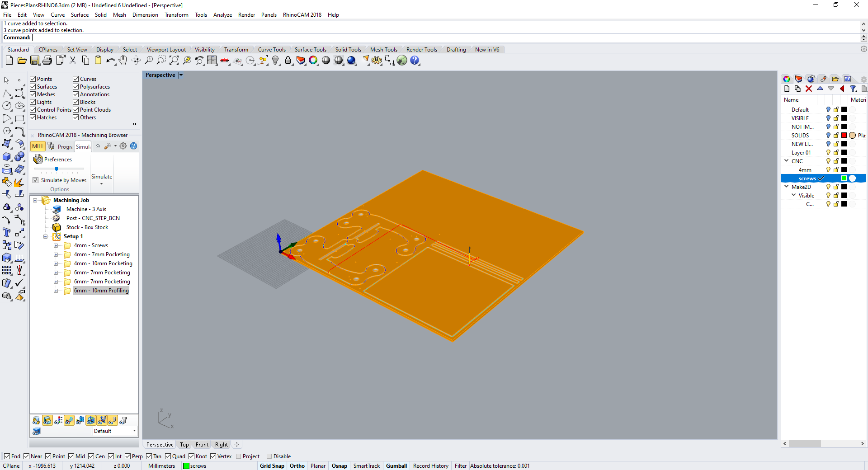Open the Perspective viewport dropdown arrow
The height and width of the screenshot is (470, 868).
180,75
